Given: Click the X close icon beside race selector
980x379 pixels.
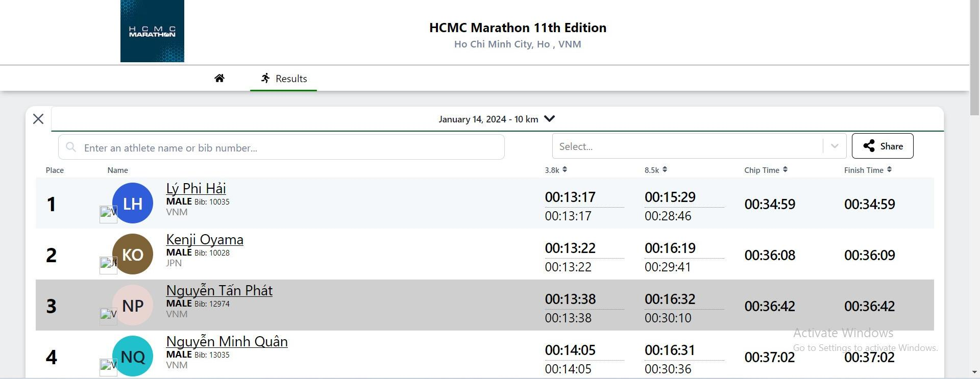Looking at the screenshot, I should pyautogui.click(x=38, y=119).
